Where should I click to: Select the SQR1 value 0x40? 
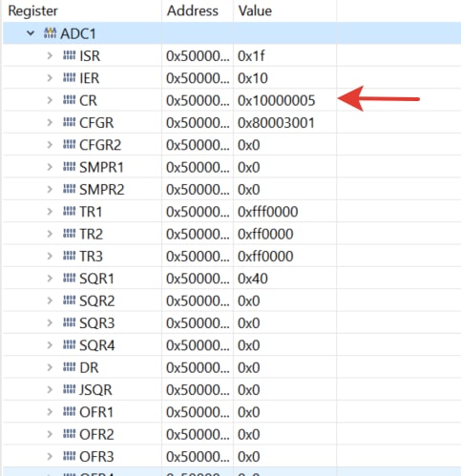pos(253,279)
